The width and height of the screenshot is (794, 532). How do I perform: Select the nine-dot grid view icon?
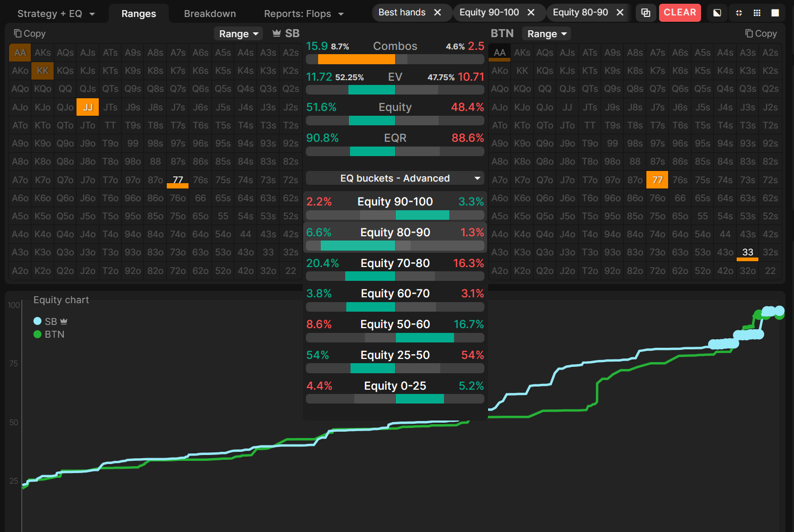(757, 13)
